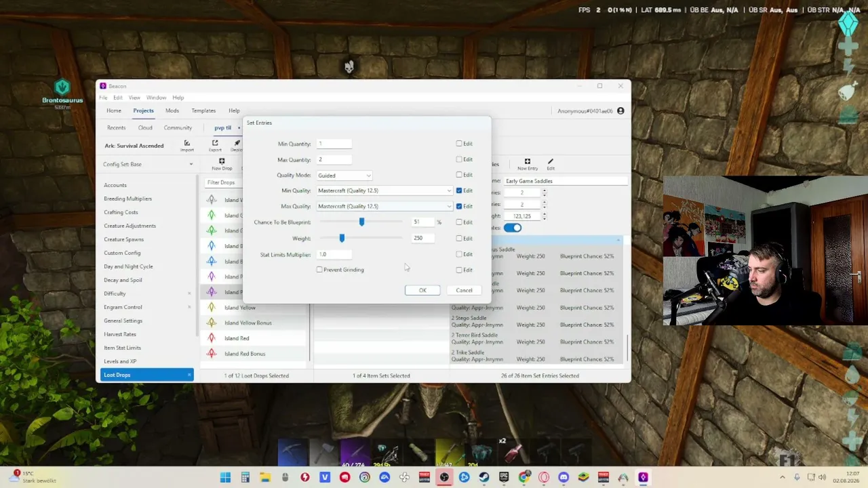Open the Window menu
This screenshot has height=488, width=868.
click(156, 98)
